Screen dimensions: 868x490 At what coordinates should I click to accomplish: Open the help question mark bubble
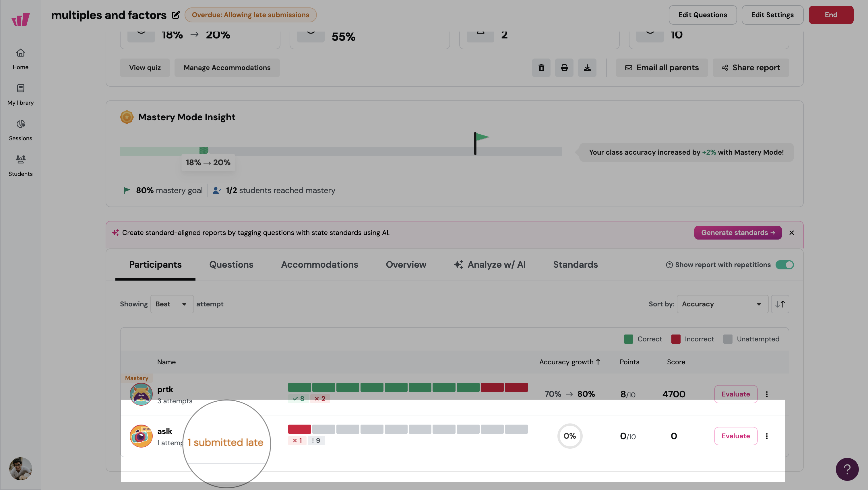tap(847, 469)
